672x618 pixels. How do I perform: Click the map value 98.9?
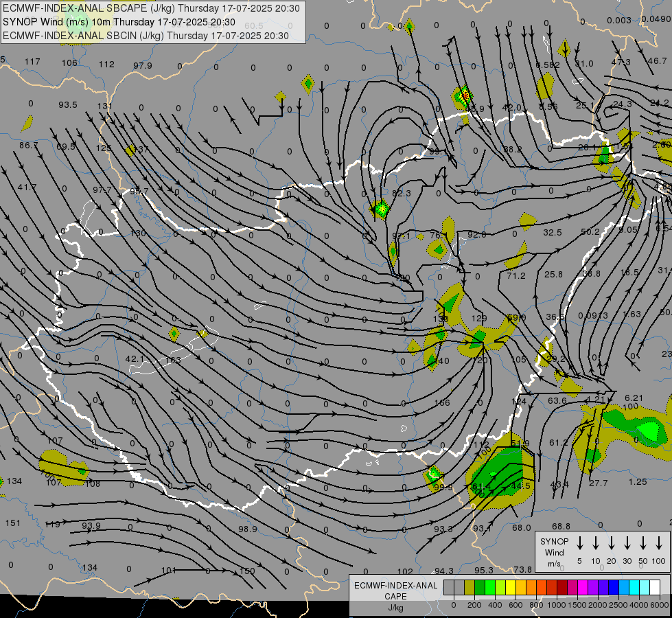coord(248,529)
